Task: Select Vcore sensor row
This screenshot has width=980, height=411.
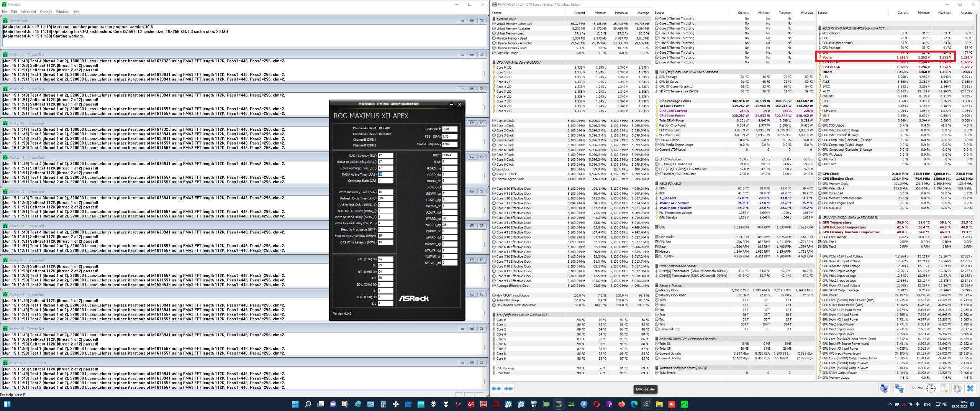Action: point(896,58)
